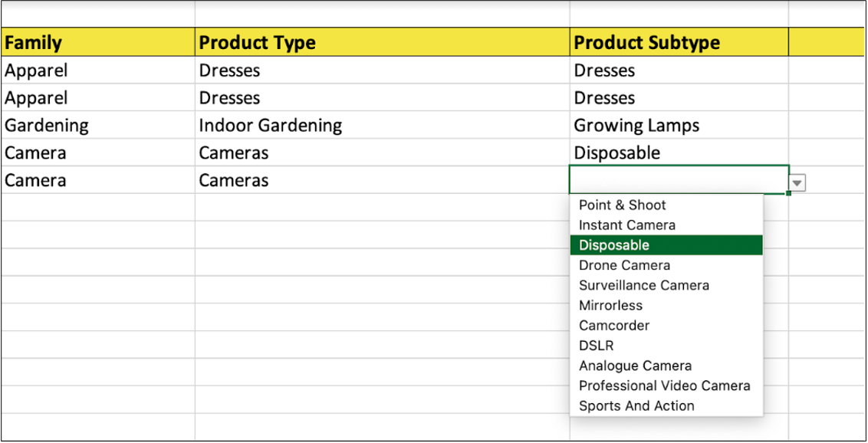Select Sports And Action from the list
The height and width of the screenshot is (443, 868).
636,405
